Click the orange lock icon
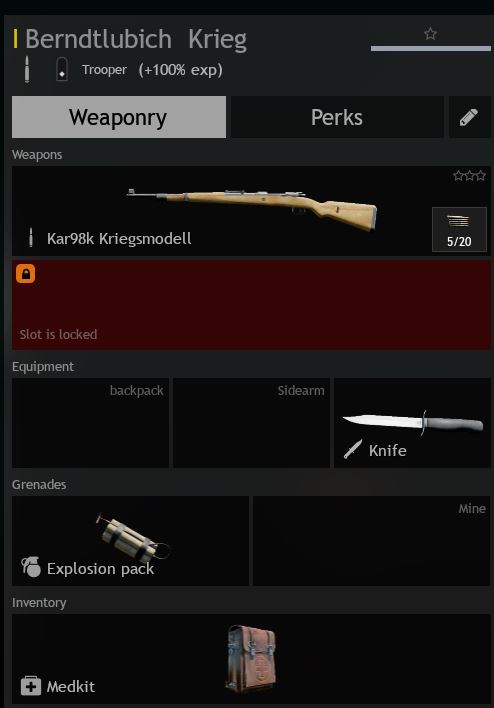The image size is (494, 708). [25, 274]
